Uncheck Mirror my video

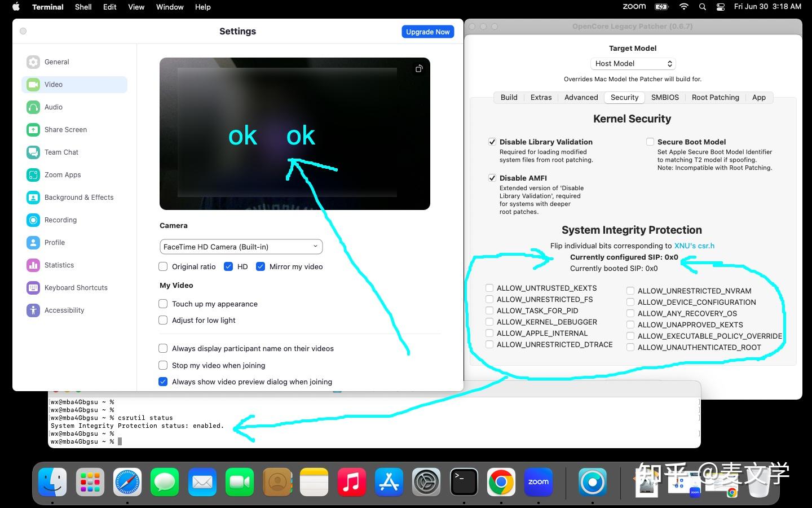261,266
